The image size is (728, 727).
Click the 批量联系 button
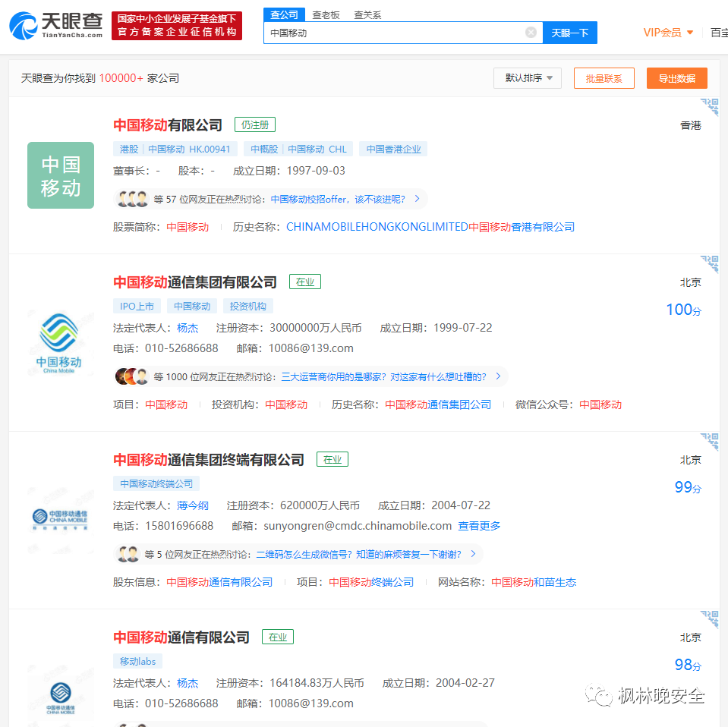click(x=604, y=78)
